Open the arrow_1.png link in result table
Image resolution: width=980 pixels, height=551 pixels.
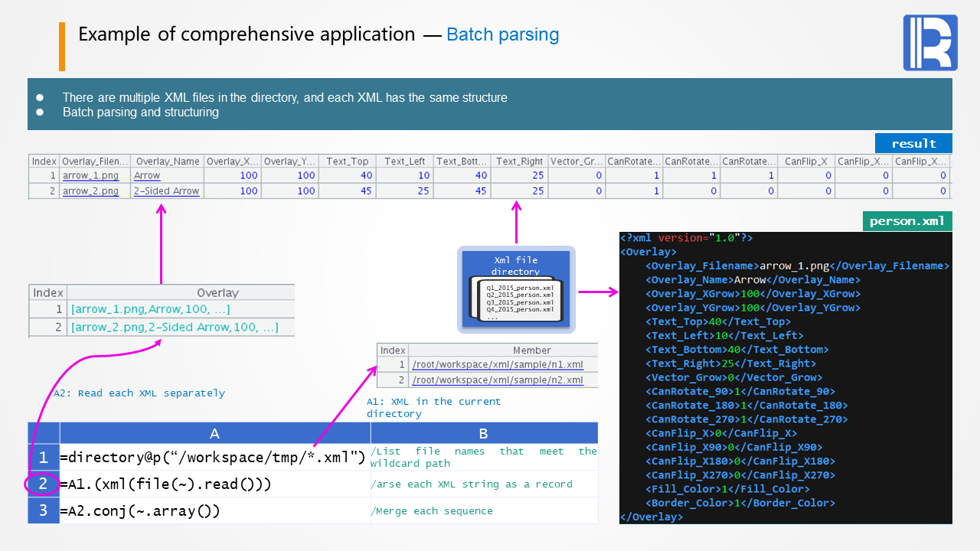[90, 176]
